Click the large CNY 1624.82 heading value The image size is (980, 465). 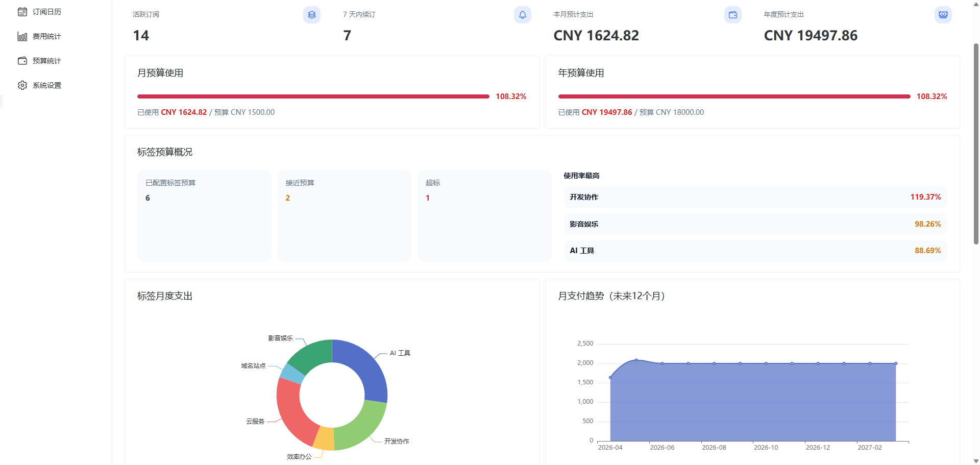596,36
